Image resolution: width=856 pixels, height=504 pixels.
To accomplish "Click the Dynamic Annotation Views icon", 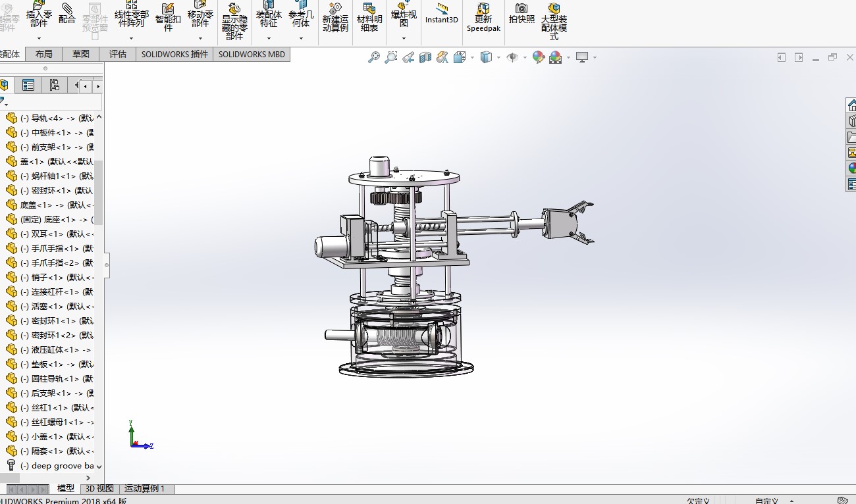I will (442, 57).
